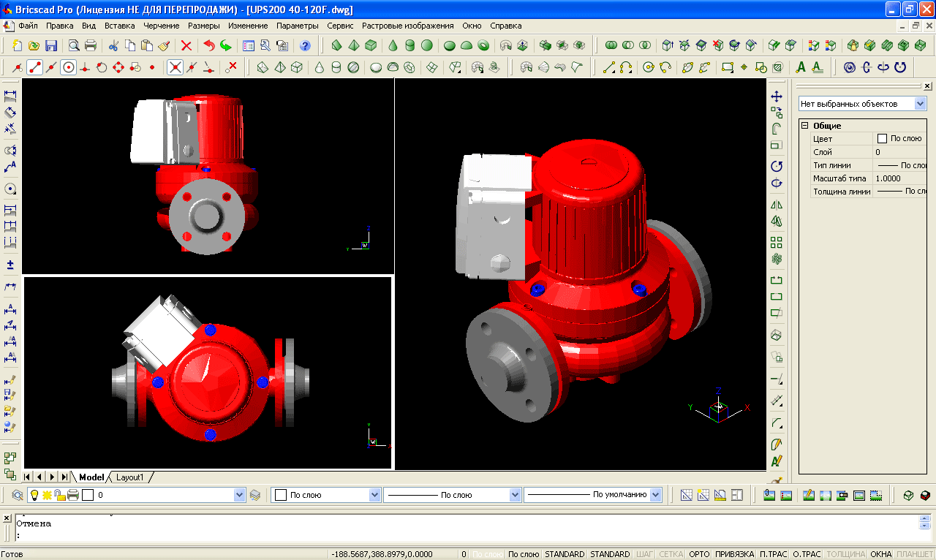This screenshot has width=936, height=560.
Task: Open the Растровые изображения menu
Action: [408, 26]
